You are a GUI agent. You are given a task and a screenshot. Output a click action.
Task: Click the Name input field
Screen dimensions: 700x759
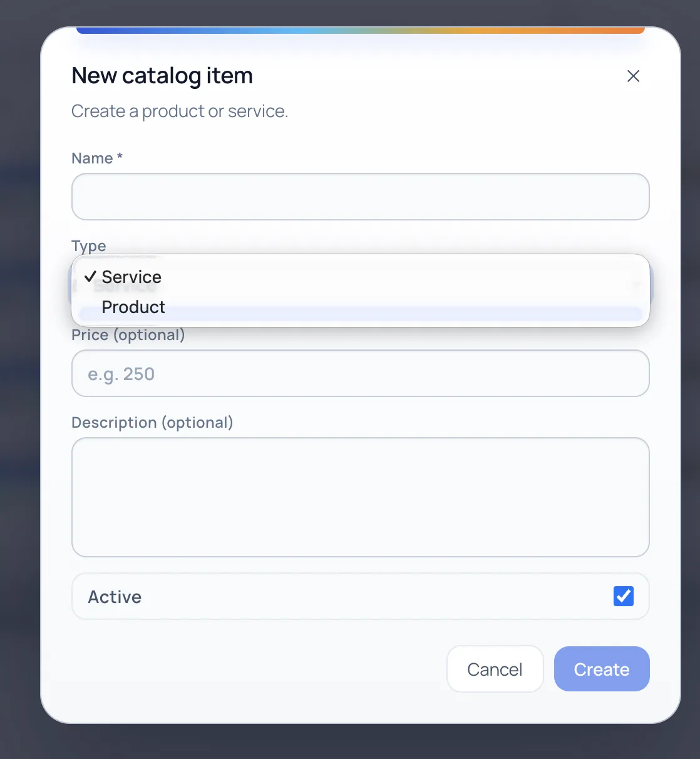click(x=360, y=197)
